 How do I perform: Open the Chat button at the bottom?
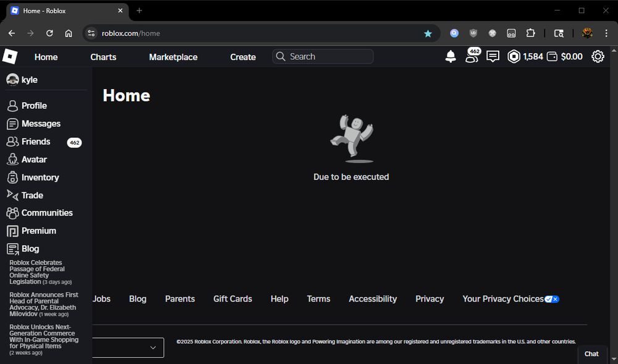(591, 354)
